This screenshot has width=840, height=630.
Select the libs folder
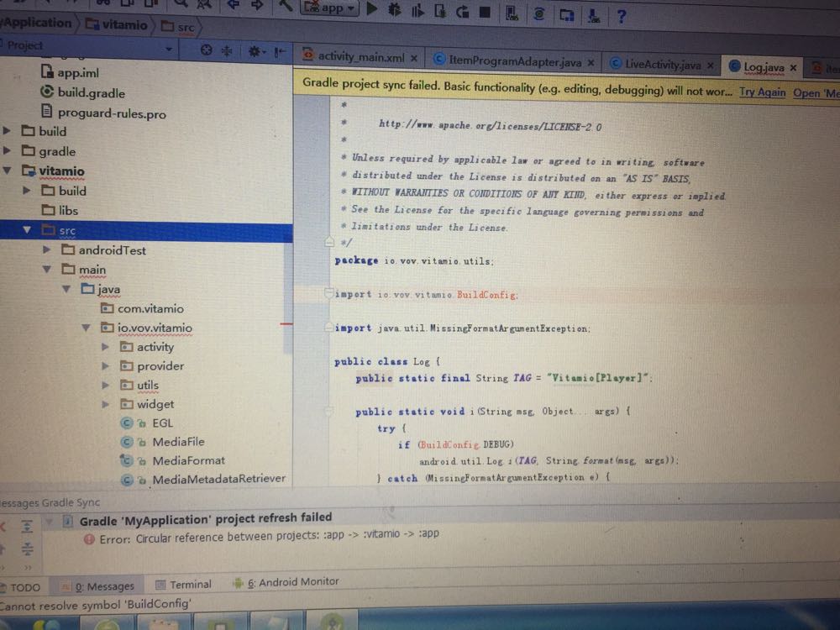click(60, 210)
